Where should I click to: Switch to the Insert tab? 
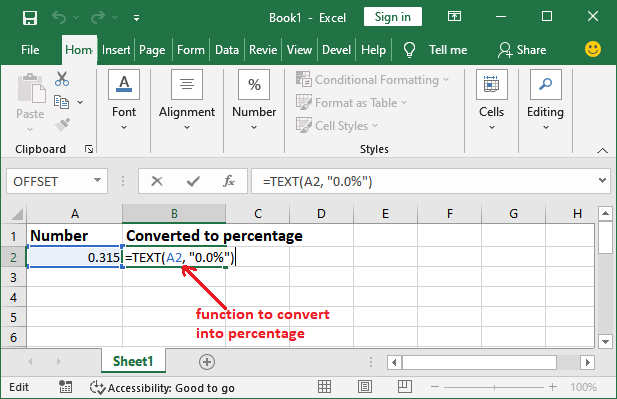[116, 50]
